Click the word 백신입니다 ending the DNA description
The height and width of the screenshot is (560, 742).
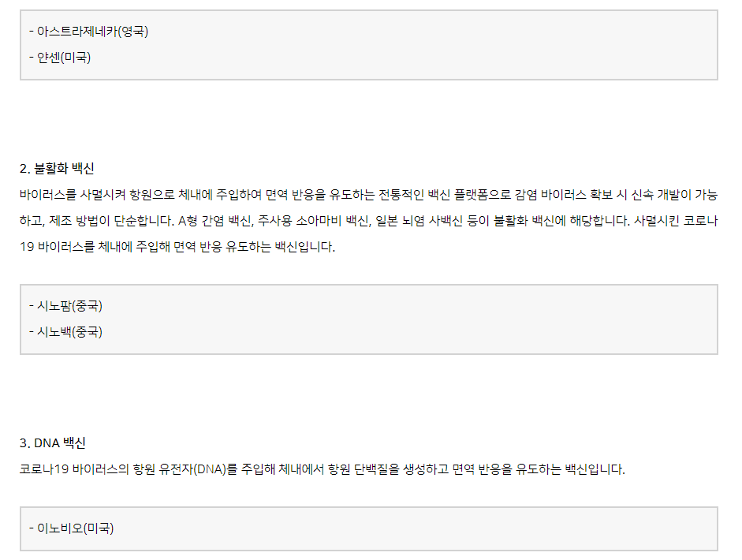595,469
